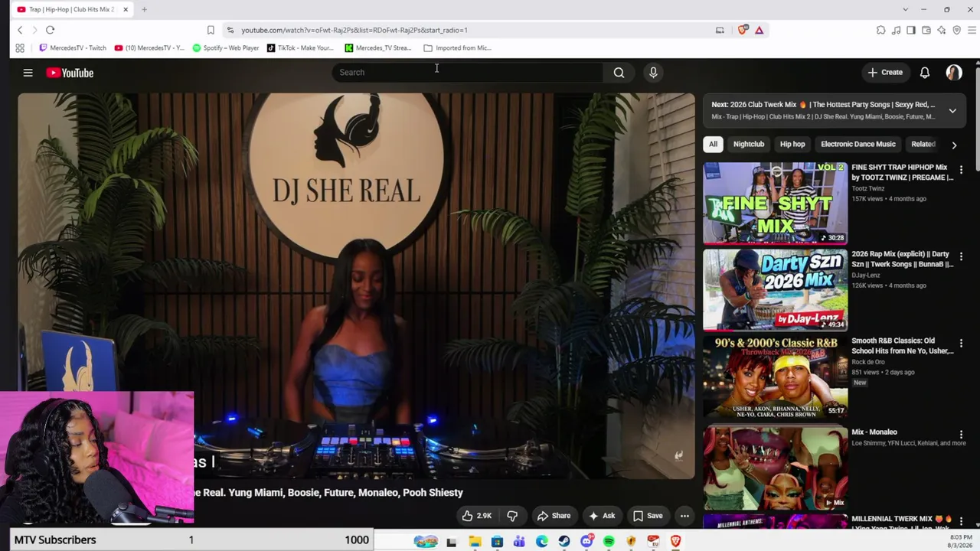980x551 pixels.
Task: Focus the YouTube search field
Action: tap(469, 72)
